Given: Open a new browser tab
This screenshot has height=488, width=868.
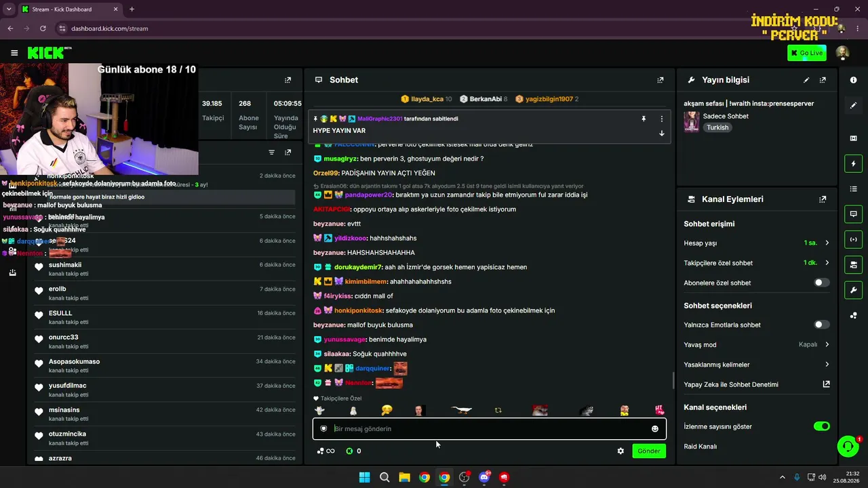Looking at the screenshot, I should 132,9.
